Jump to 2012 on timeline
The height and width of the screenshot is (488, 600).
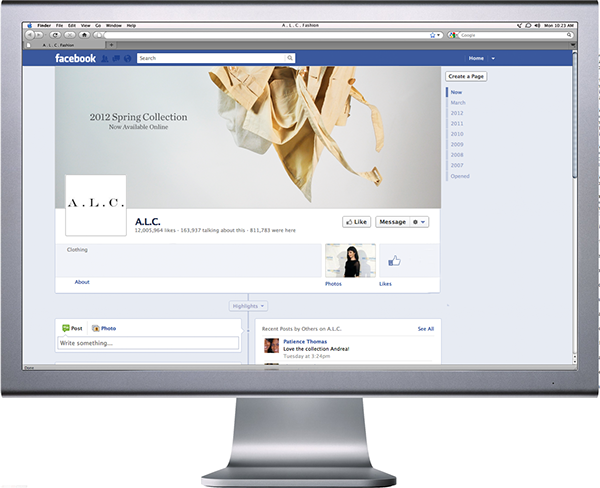(457, 113)
